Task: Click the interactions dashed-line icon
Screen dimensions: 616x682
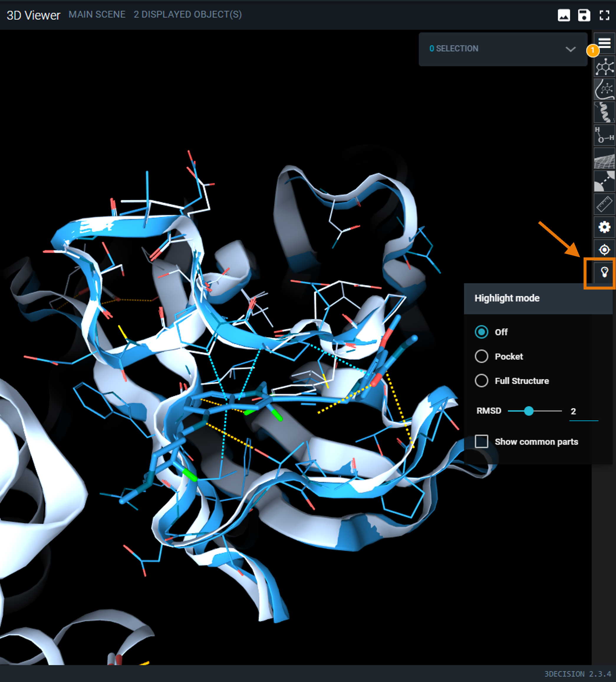Action: (605, 182)
